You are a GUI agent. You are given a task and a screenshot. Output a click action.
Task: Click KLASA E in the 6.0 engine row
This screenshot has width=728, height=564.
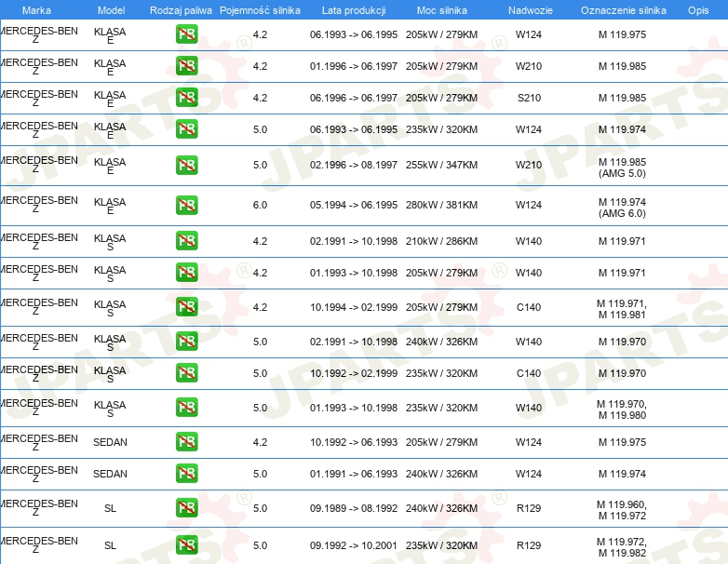coord(110,206)
